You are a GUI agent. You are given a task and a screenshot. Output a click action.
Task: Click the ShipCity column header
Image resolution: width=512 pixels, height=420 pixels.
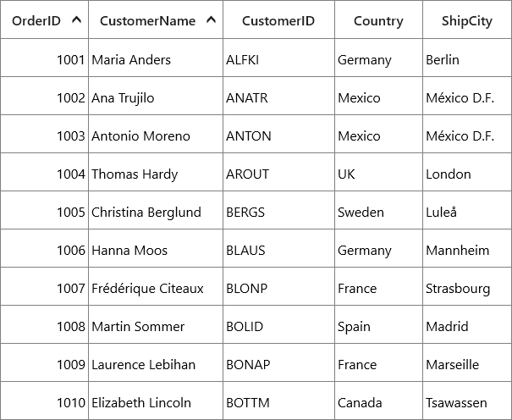point(467,19)
